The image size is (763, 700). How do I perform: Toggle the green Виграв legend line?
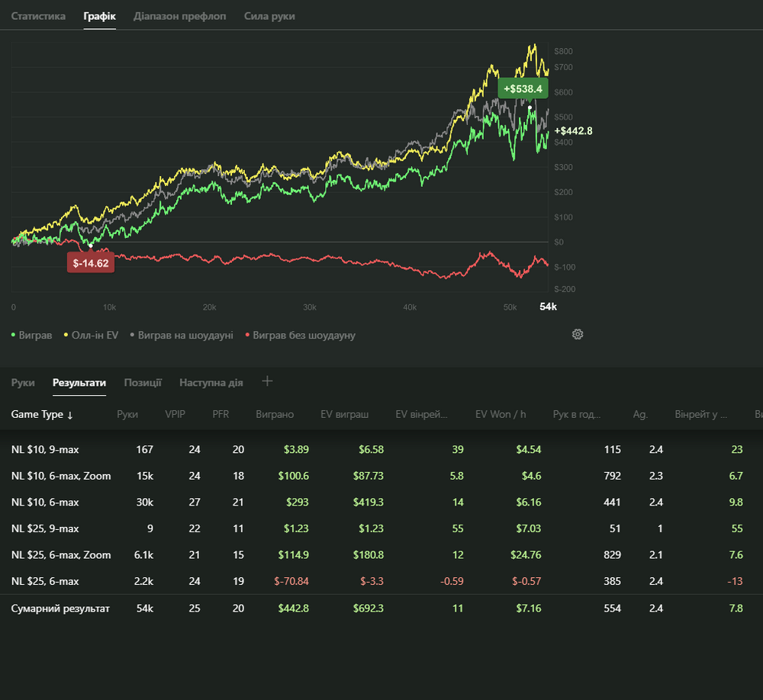coord(31,335)
